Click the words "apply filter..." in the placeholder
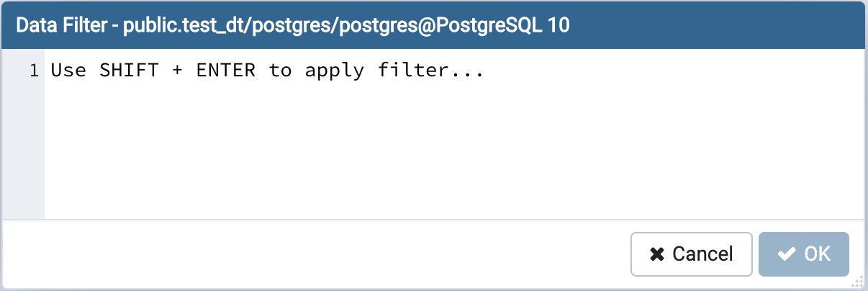The image size is (868, 291). click(394, 71)
